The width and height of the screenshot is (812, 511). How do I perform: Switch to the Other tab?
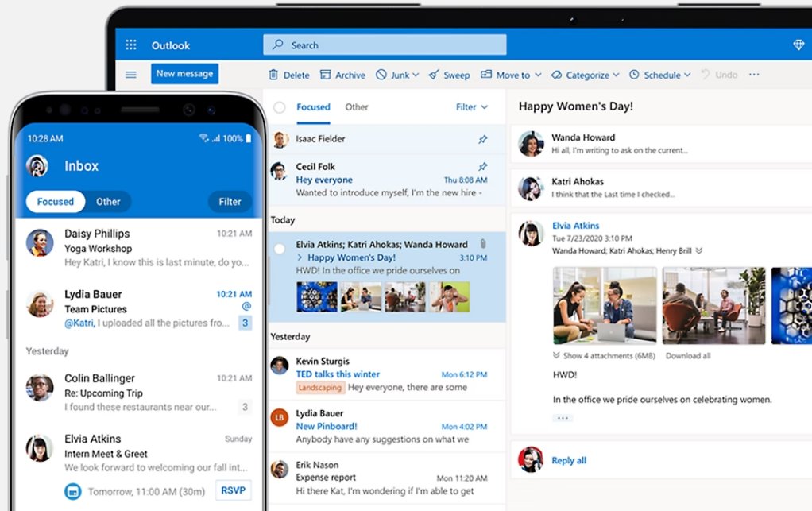click(356, 106)
